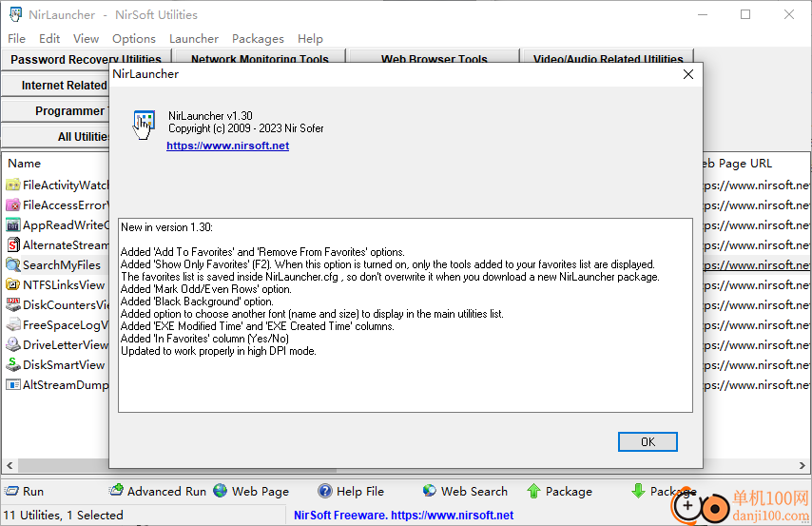Viewport: 812px width, 526px height.
Task: Open the Options menu
Action: pyautogui.click(x=134, y=39)
